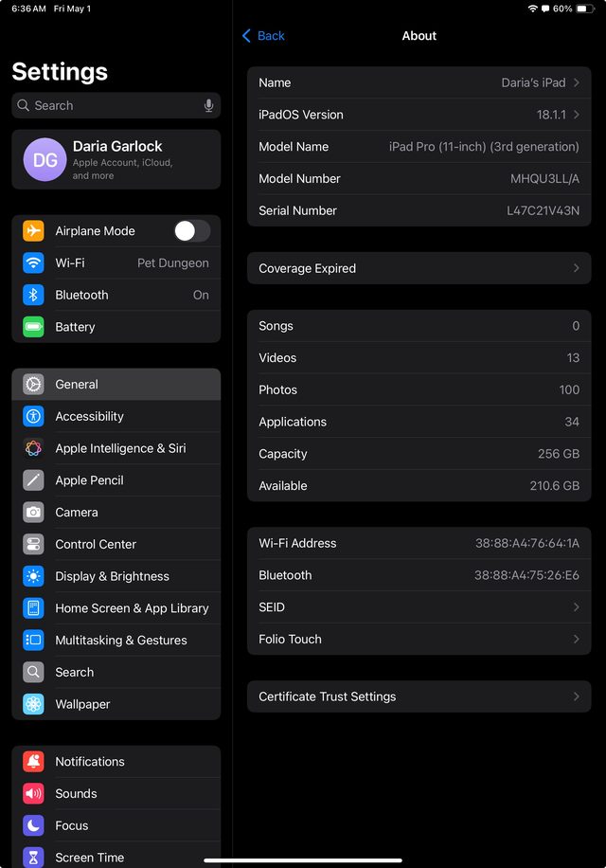Go Back from the About page
This screenshot has width=606, height=868.
(x=263, y=36)
